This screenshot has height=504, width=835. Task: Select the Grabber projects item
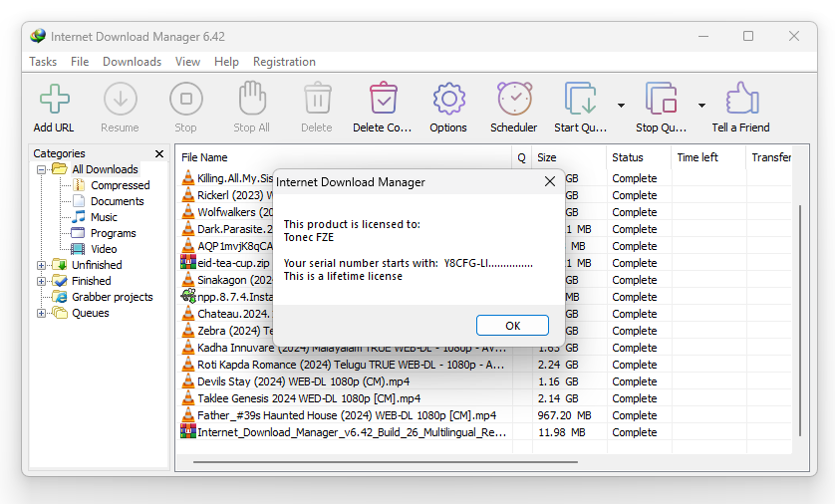point(113,297)
